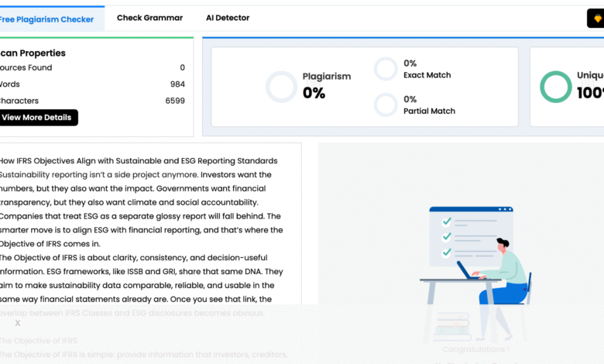
Task: Switch to the Check Grammar tab
Action: pyautogui.click(x=149, y=18)
